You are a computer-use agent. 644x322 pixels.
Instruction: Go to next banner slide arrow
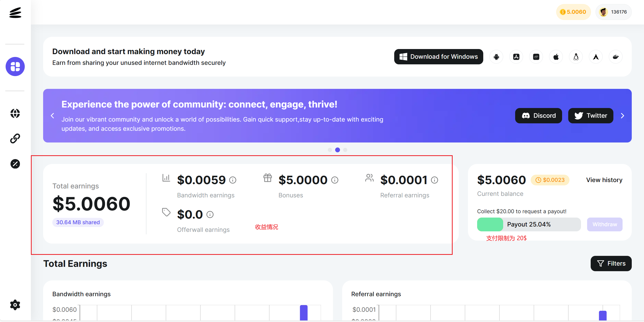click(x=623, y=116)
